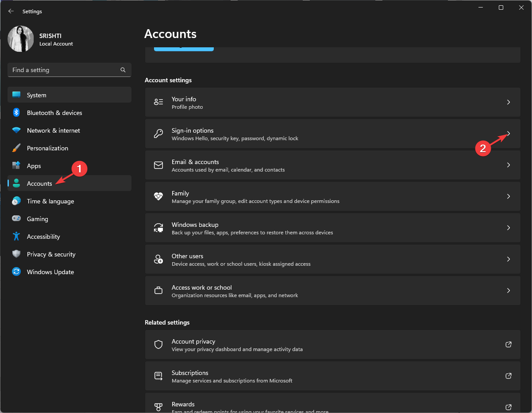The width and height of the screenshot is (532, 413).
Task: Open Privacy & security category
Action: click(x=69, y=254)
